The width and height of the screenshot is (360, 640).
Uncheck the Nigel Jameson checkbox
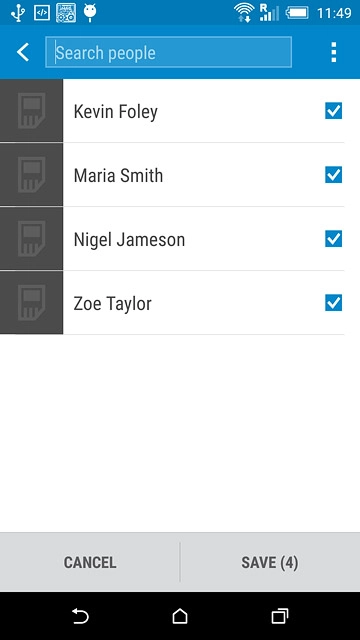tap(333, 239)
